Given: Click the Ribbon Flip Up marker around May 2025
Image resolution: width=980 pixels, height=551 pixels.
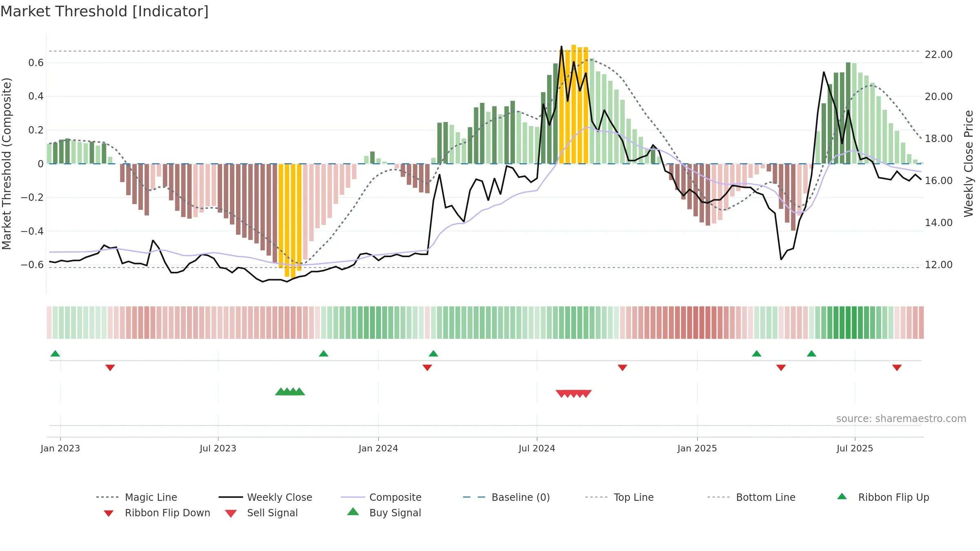Looking at the screenshot, I should click(x=811, y=353).
